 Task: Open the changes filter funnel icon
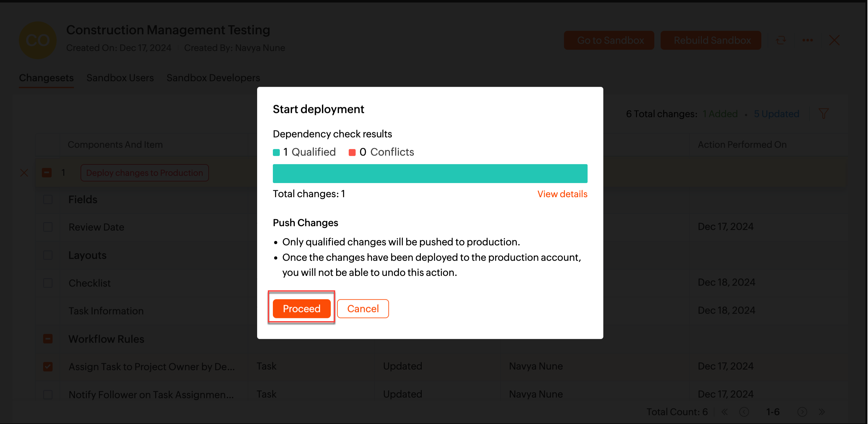[x=823, y=114]
